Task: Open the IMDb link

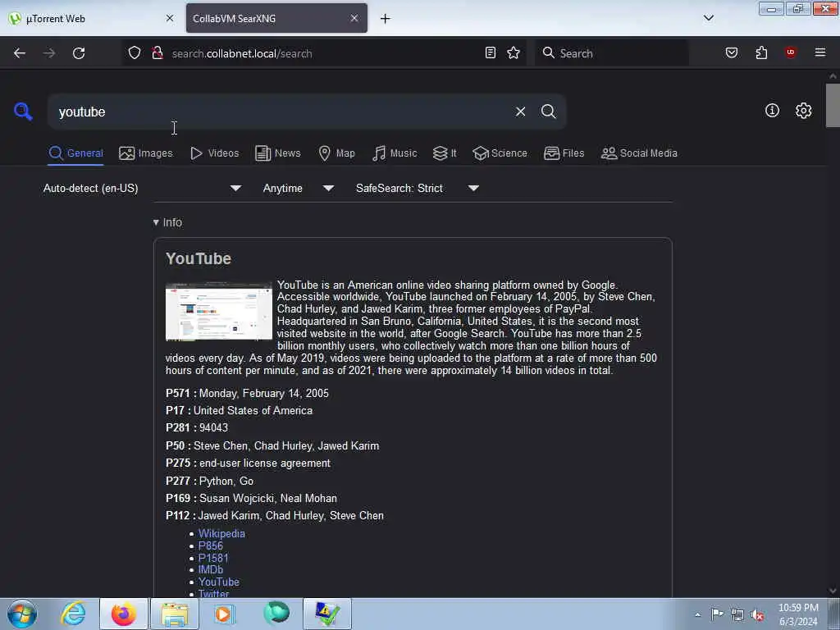Action: point(211,569)
